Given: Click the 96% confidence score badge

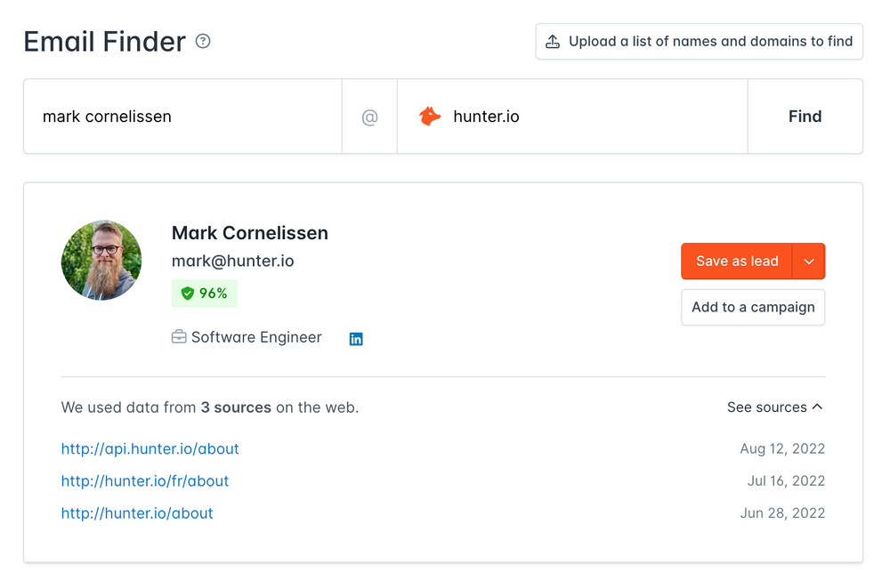Looking at the screenshot, I should 204,293.
